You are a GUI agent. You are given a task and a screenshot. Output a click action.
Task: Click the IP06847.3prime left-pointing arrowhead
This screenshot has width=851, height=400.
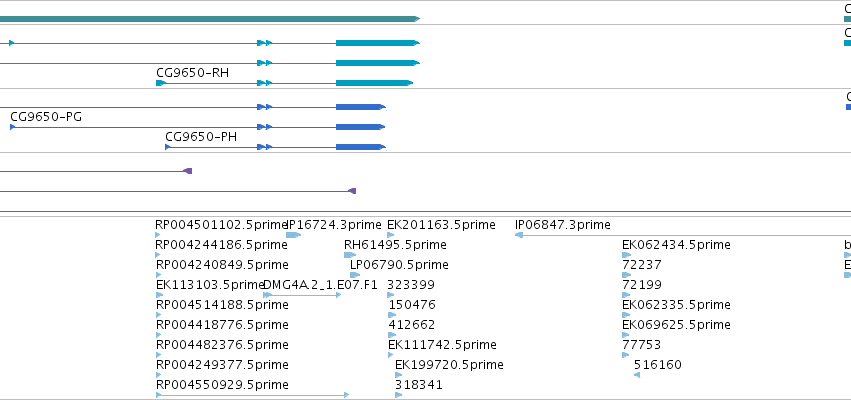[x=518, y=235]
